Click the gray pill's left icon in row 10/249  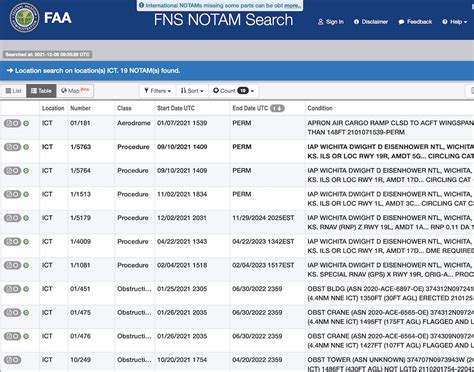pyautogui.click(x=9, y=360)
